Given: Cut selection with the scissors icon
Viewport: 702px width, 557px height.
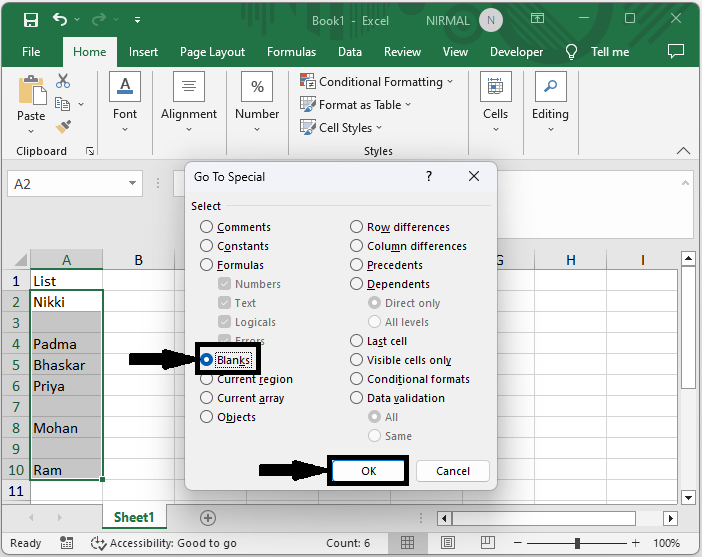Looking at the screenshot, I should tap(63, 81).
